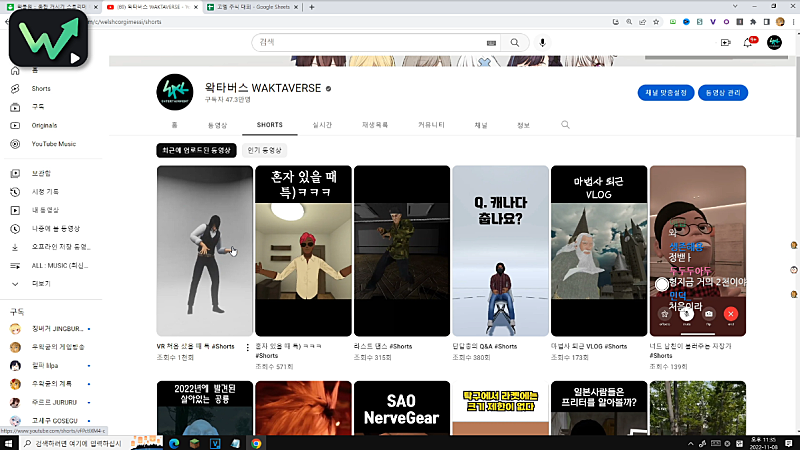Open YouTube Music from the sidebar

52,144
